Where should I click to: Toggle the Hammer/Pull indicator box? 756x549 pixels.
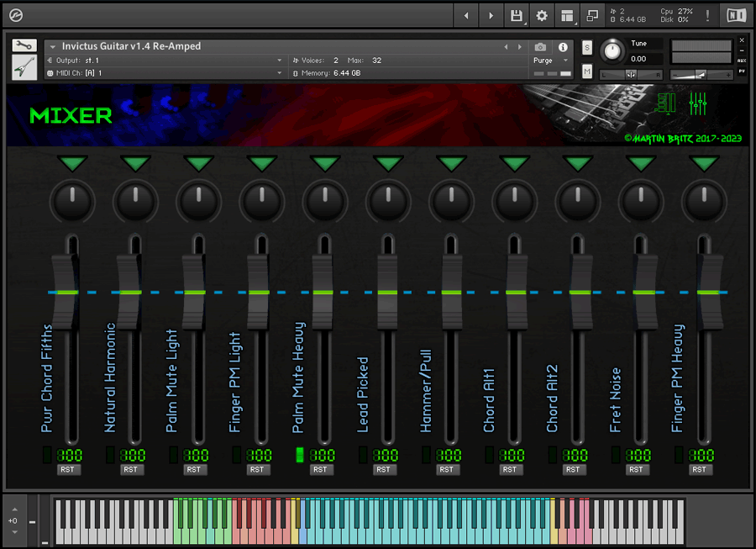(x=426, y=455)
